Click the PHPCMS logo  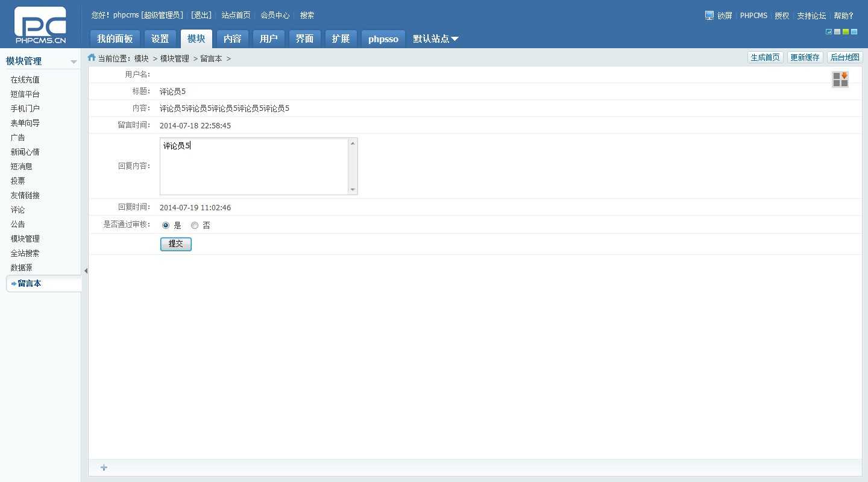40,25
